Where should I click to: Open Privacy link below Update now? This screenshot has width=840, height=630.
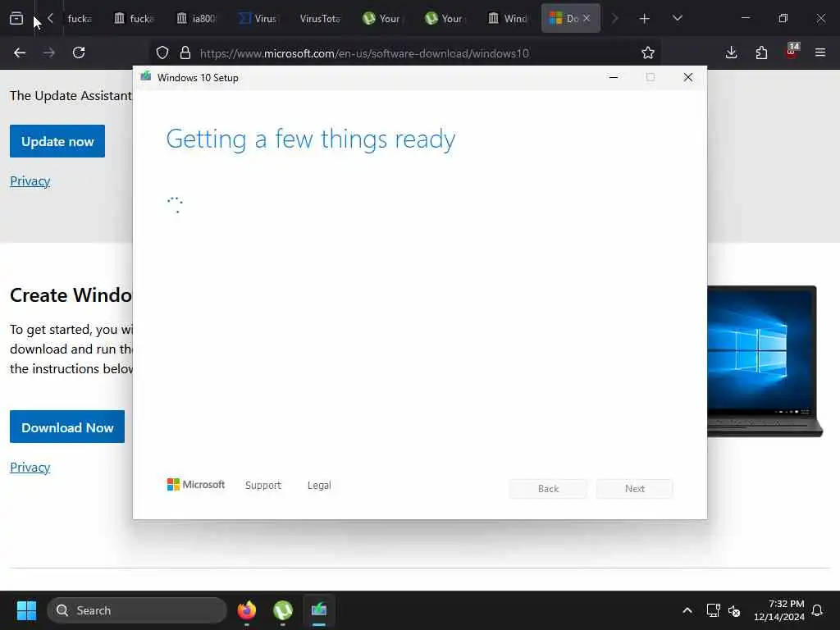tap(30, 181)
